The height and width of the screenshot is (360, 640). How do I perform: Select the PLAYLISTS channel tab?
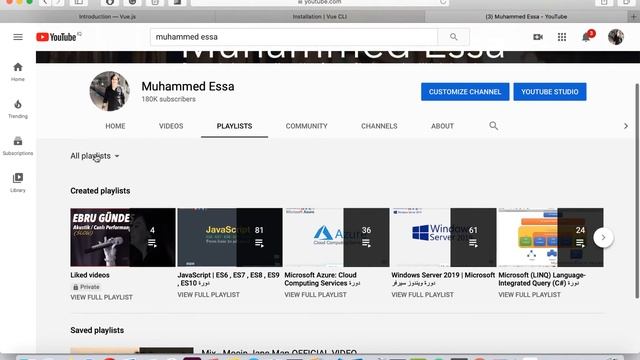234,126
